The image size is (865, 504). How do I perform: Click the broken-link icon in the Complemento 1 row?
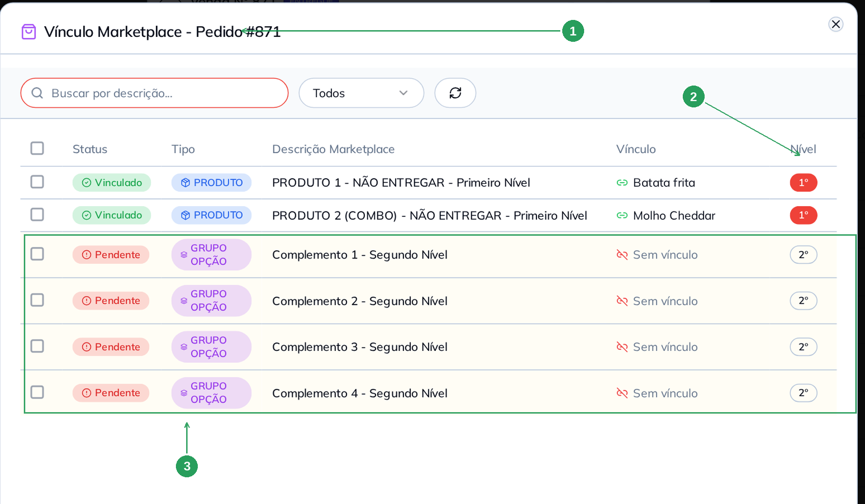coord(622,255)
